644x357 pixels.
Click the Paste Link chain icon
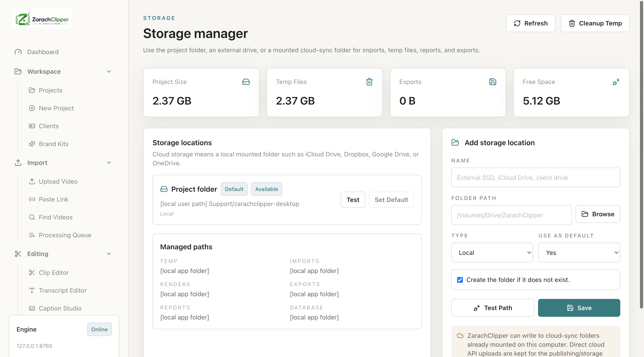(x=32, y=199)
